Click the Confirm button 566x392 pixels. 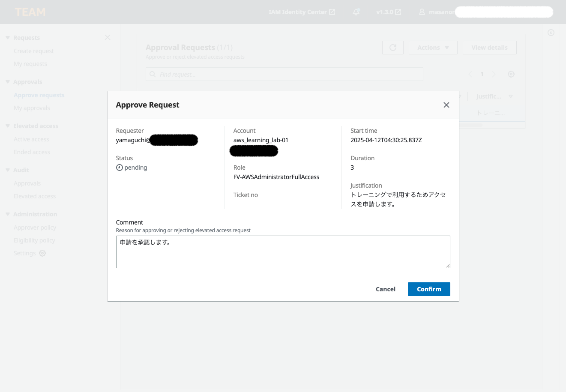428,289
